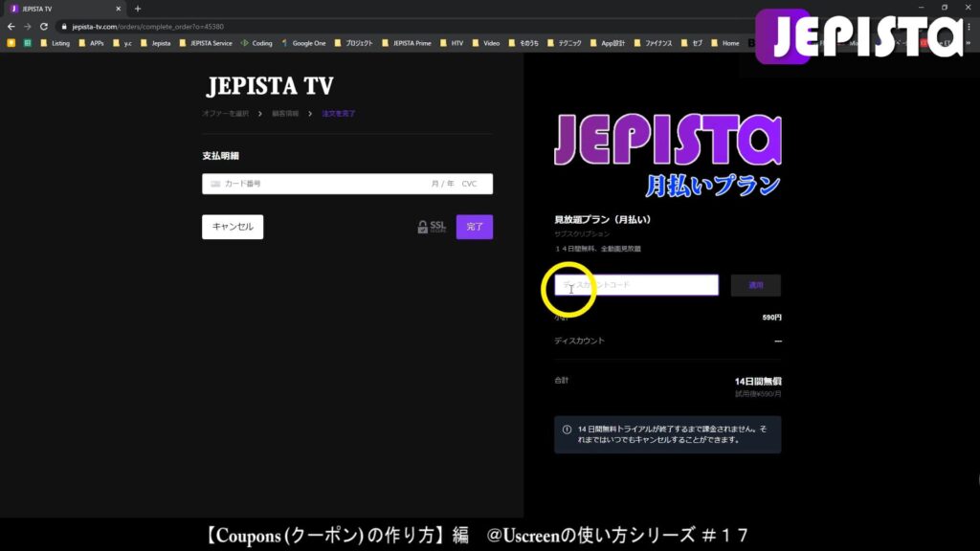The width and height of the screenshot is (980, 551).
Task: Select the JEPISTA TV browser tab
Action: pos(64,9)
